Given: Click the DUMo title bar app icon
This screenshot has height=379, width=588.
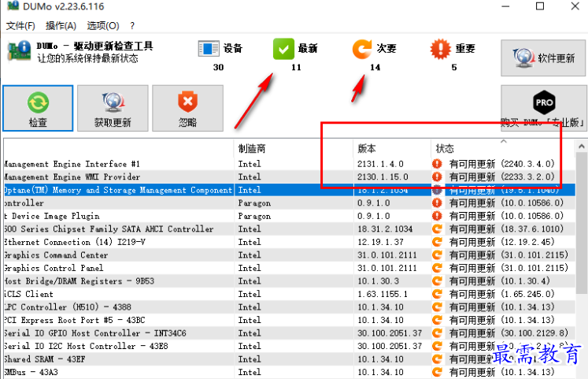Looking at the screenshot, I should [x=13, y=6].
